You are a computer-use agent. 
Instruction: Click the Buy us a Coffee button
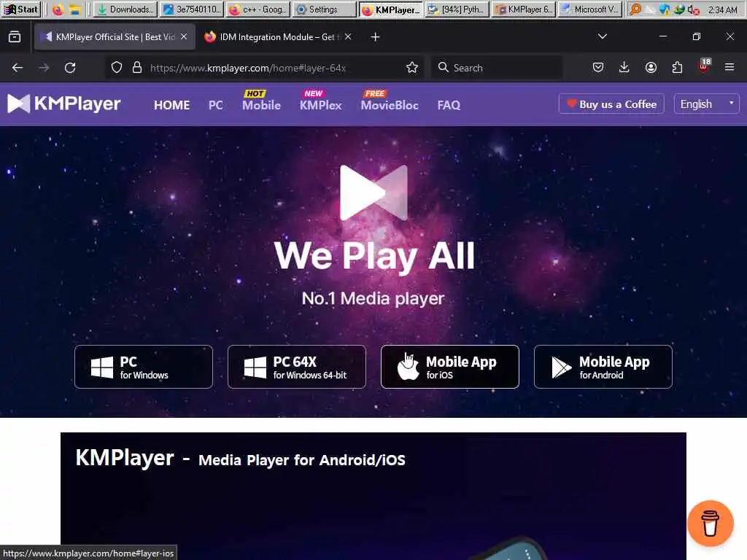click(611, 104)
